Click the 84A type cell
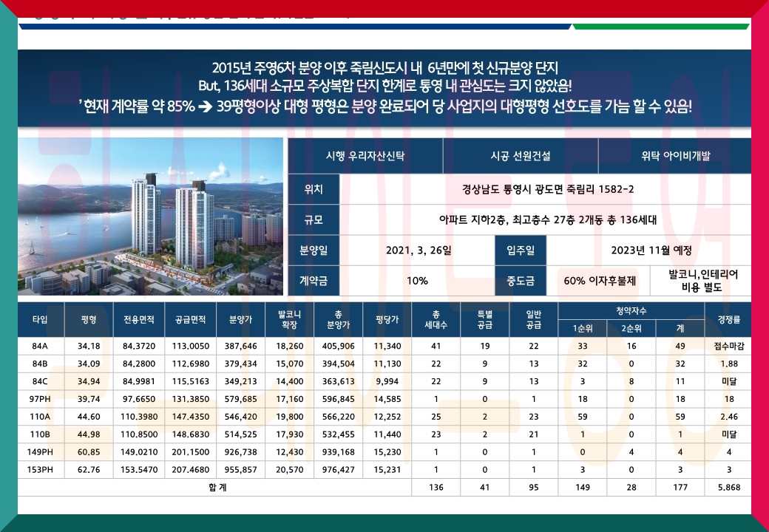The width and height of the screenshot is (769, 532). tap(40, 346)
